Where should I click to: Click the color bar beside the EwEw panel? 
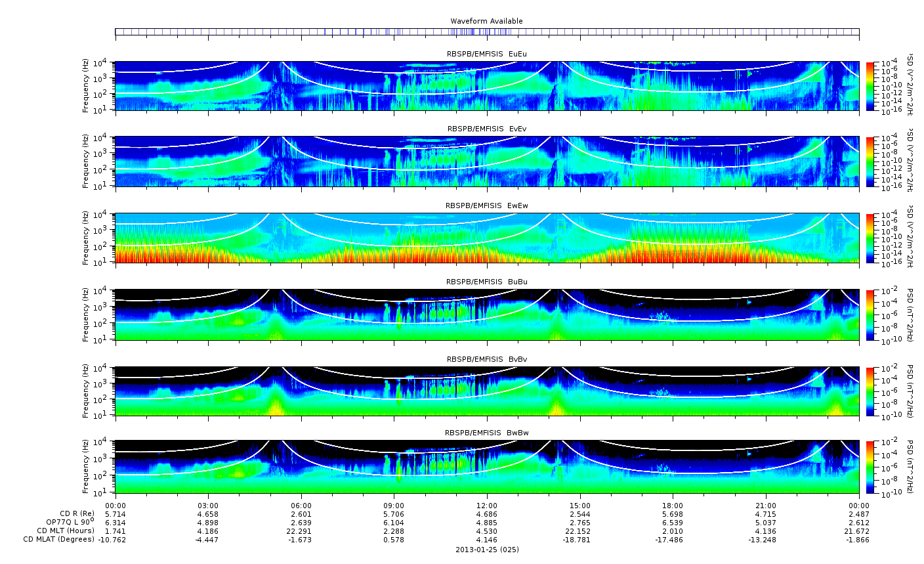click(x=870, y=238)
